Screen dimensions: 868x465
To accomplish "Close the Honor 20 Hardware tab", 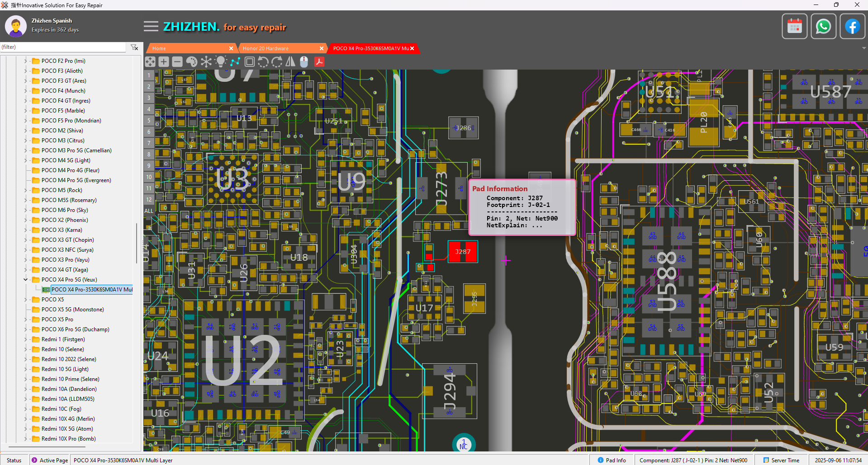I will point(322,48).
